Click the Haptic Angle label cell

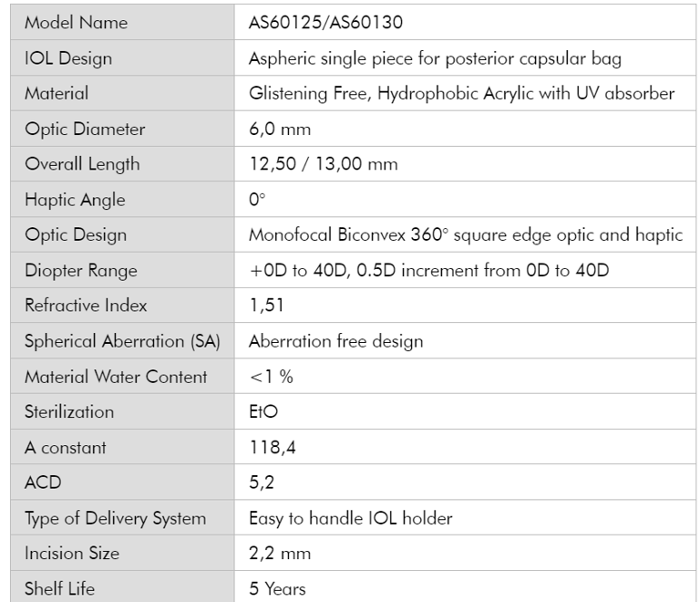tap(75, 200)
